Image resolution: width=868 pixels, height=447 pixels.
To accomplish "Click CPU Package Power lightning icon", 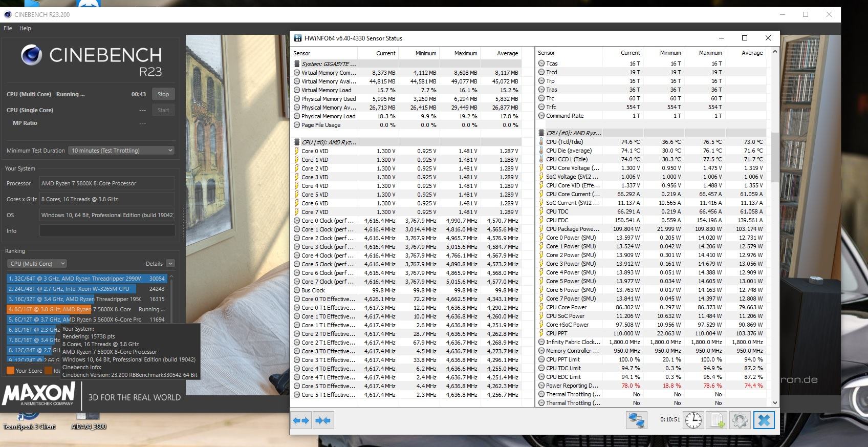I will tap(541, 229).
